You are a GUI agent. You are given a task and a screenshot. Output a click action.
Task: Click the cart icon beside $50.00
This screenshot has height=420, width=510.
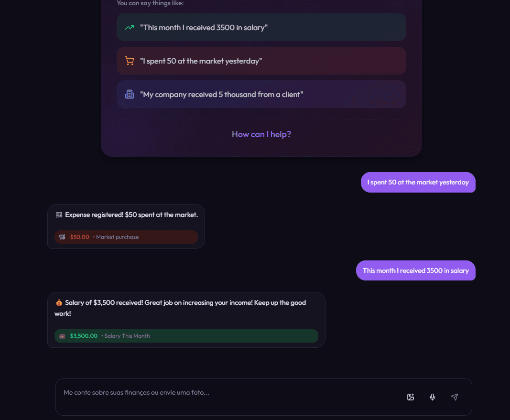(62, 237)
